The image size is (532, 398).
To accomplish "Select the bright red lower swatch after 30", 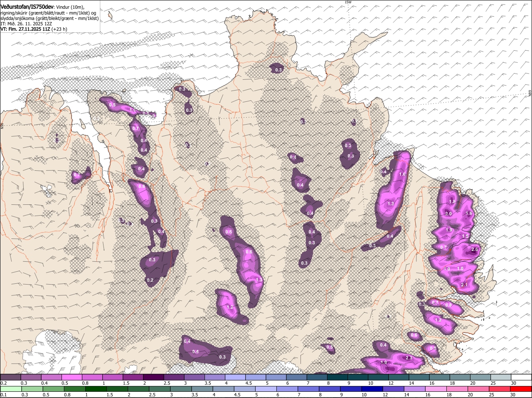I will click(x=521, y=389).
